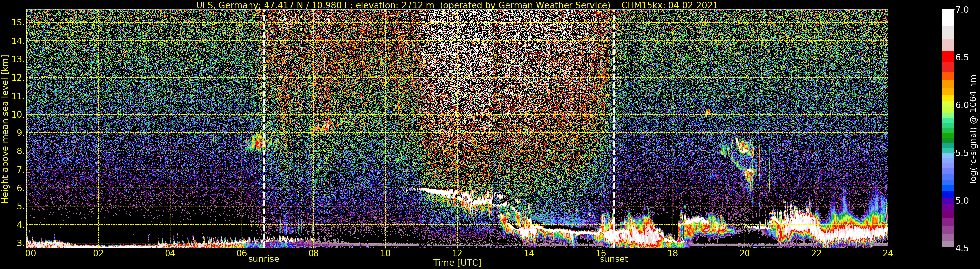Click the '6.5' colorbar tick value
Viewport: 980px width, 269px height.
(x=962, y=57)
